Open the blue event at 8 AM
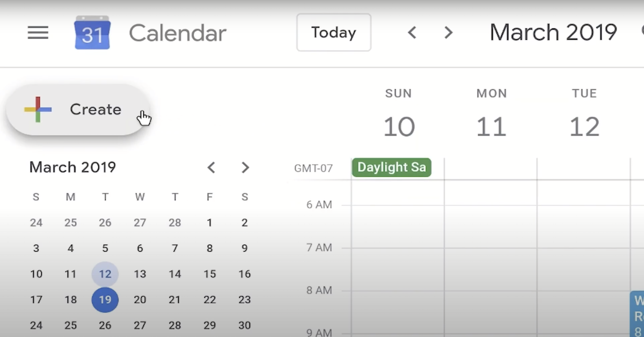The image size is (644, 337). point(638,314)
